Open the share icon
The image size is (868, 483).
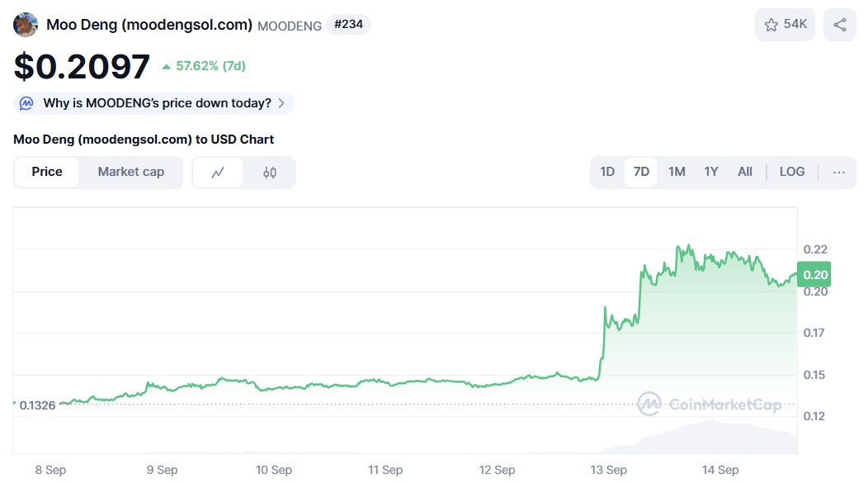[839, 24]
